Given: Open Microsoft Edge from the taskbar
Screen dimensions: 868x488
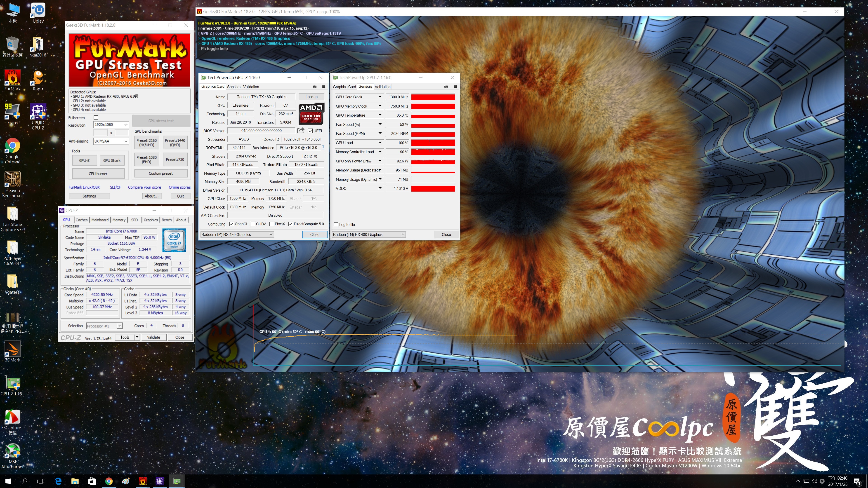Looking at the screenshot, I should [x=58, y=481].
